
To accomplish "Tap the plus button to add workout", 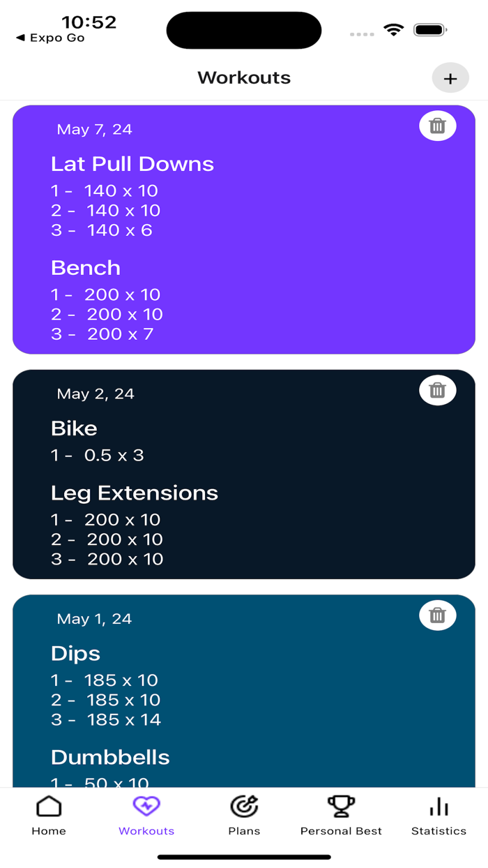I will tap(450, 77).
